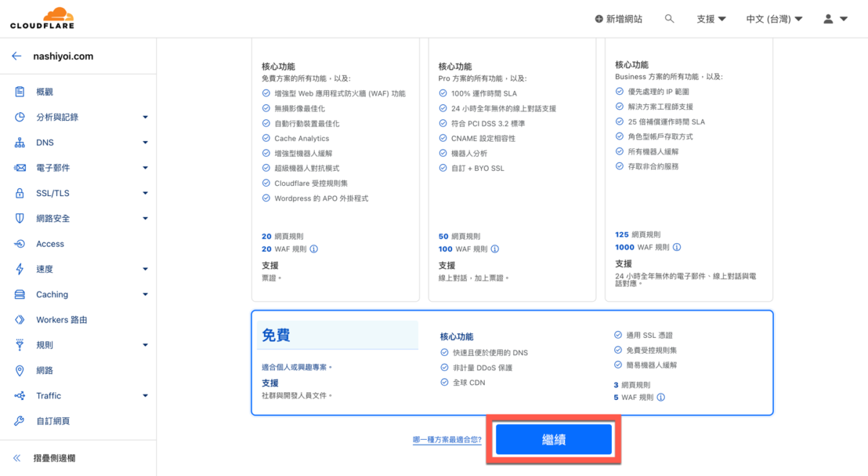Click the 網路 location pin icon

(x=20, y=370)
